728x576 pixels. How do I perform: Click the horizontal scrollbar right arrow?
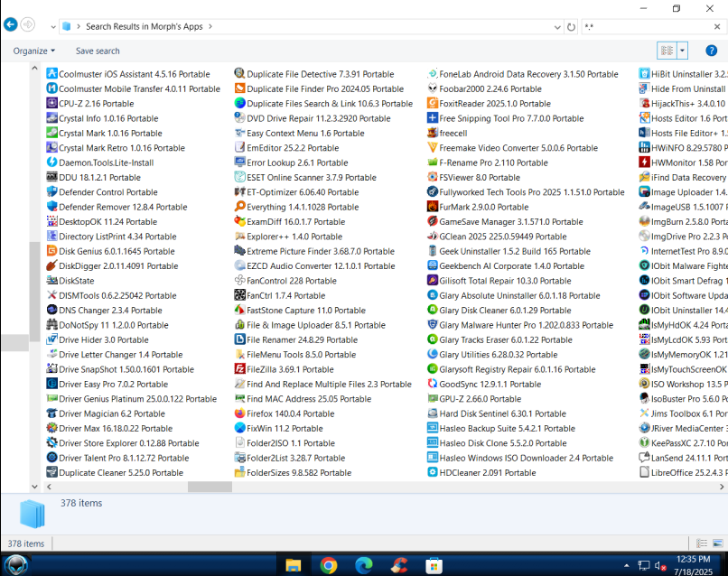(722, 487)
